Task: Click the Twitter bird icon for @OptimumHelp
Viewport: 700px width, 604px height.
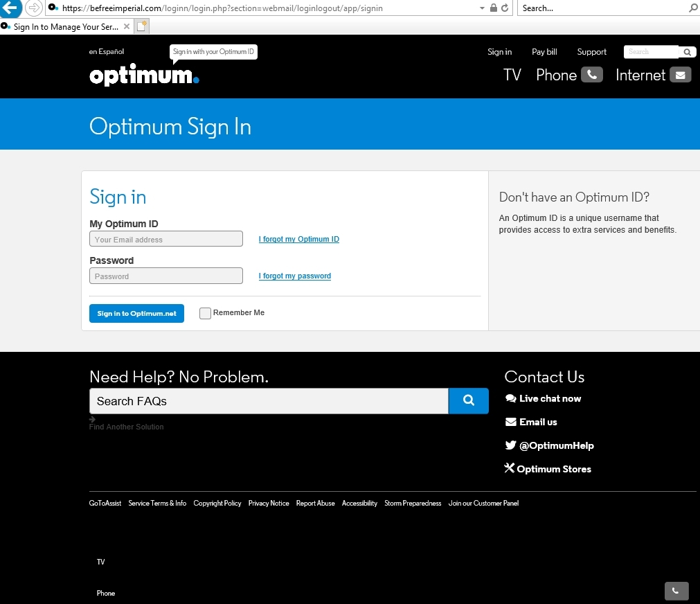Action: click(x=511, y=445)
